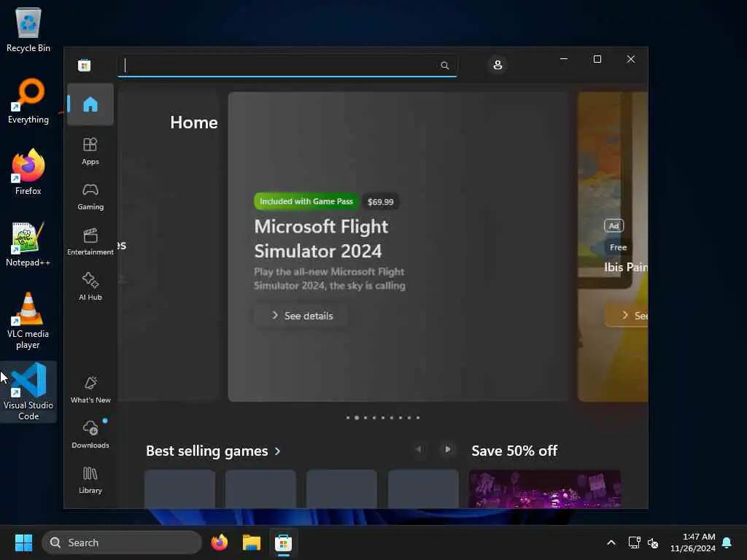Open the Library section
Screen dimensions: 747x560
(x=90, y=480)
